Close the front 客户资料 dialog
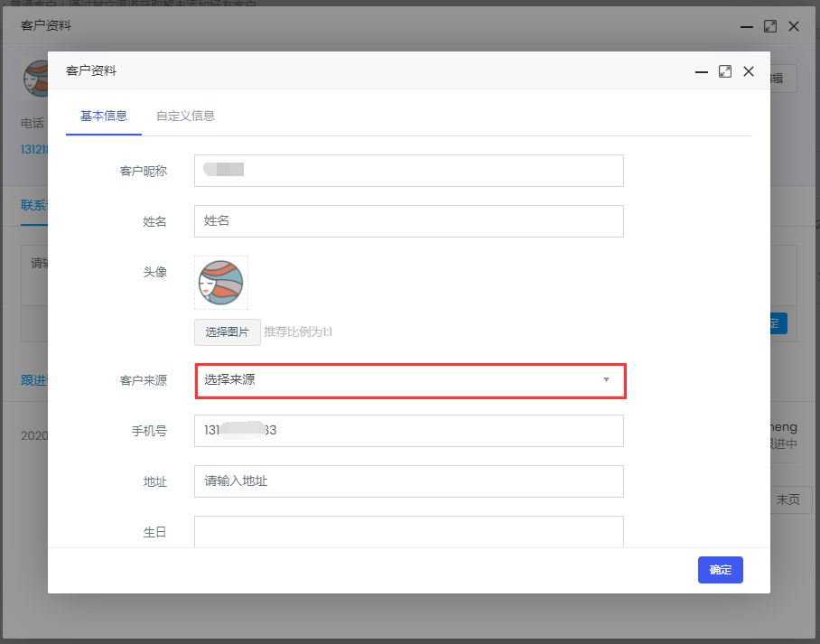Screen dimensions: 820x644 click(x=749, y=71)
